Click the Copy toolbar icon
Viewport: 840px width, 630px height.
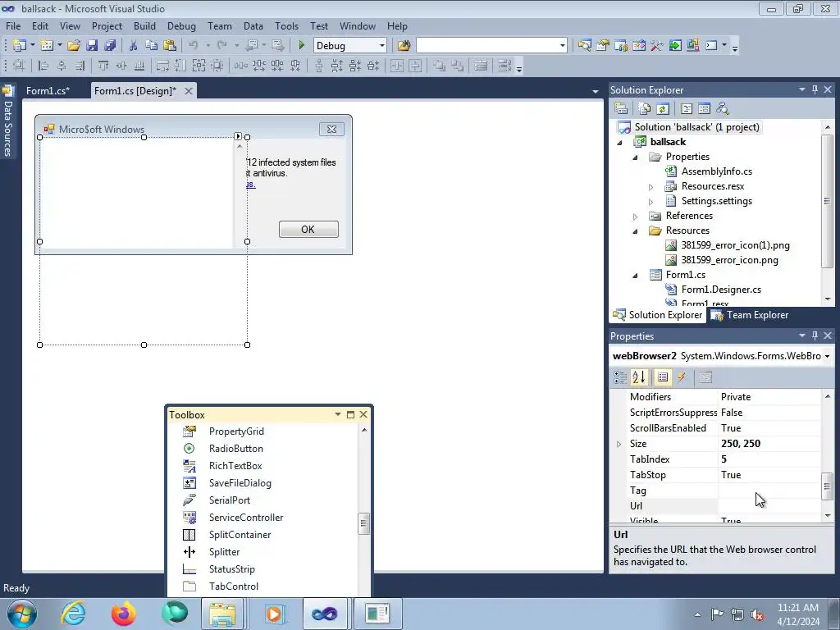point(152,46)
